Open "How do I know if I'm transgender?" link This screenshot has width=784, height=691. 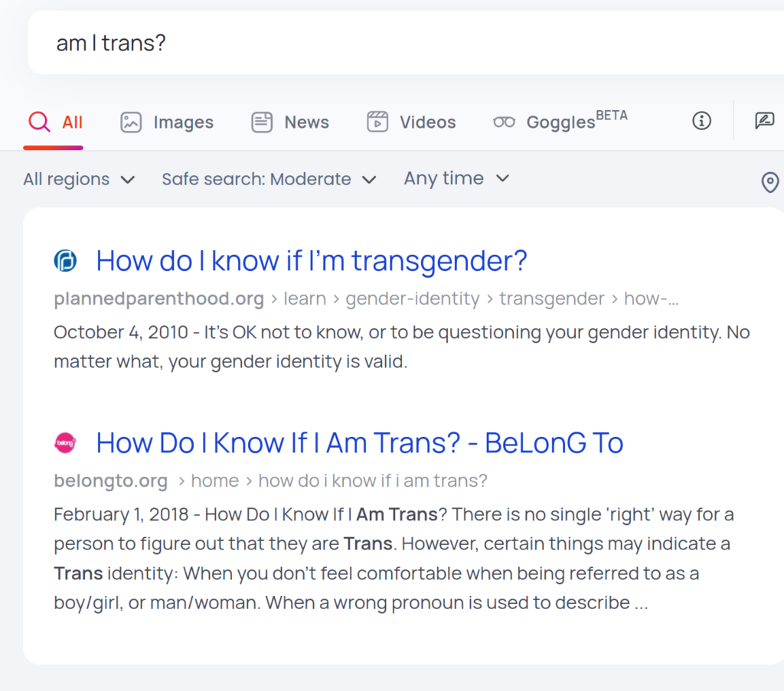pyautogui.click(x=312, y=261)
